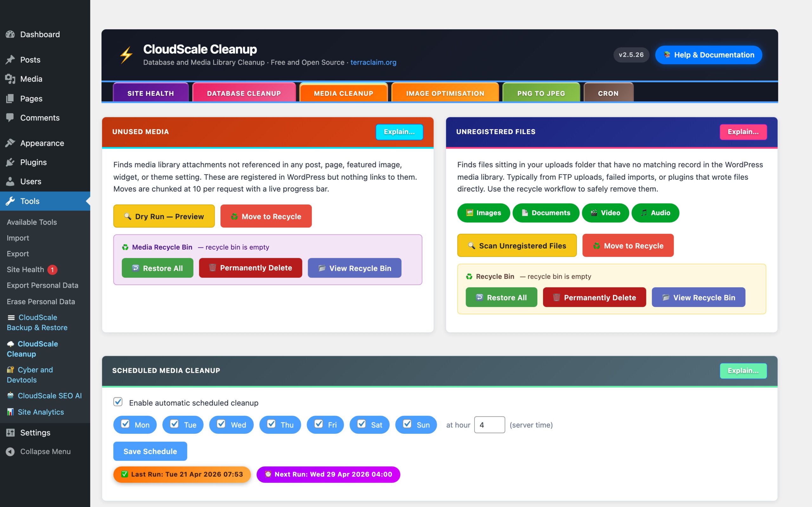Screen dimensions: 812x507
Task: Uncheck the Wed schedule day
Action: coord(221,424)
